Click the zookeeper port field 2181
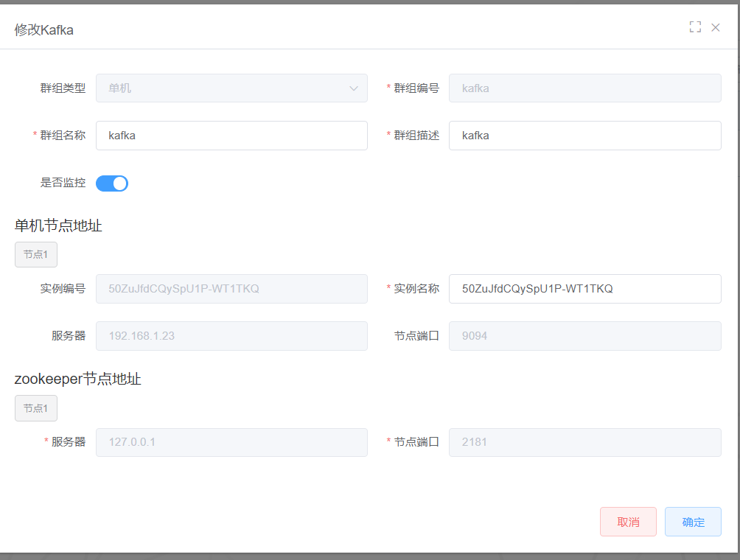 pos(584,442)
